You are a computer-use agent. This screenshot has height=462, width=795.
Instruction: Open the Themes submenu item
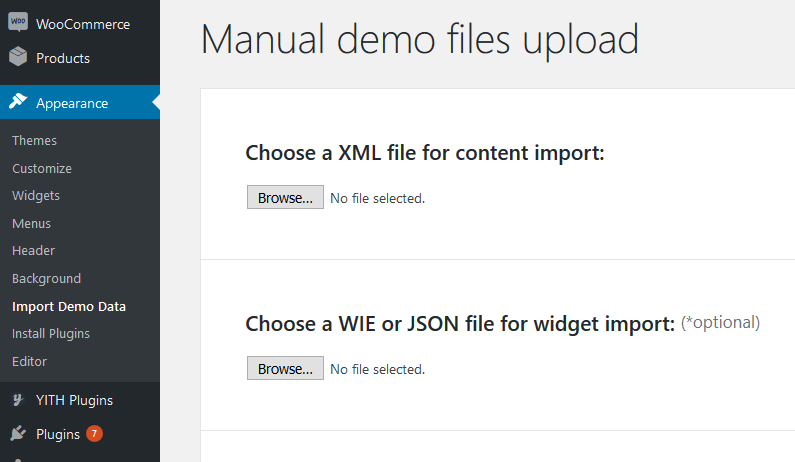(34, 140)
